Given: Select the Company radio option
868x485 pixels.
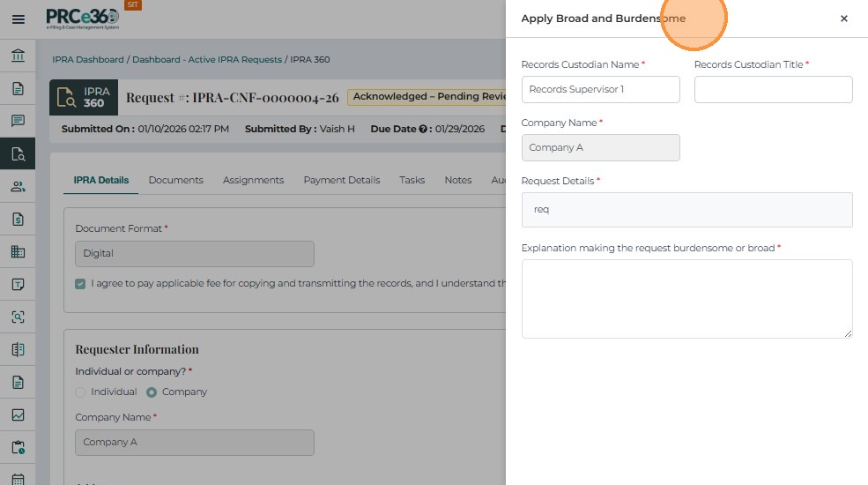Looking at the screenshot, I should [151, 392].
